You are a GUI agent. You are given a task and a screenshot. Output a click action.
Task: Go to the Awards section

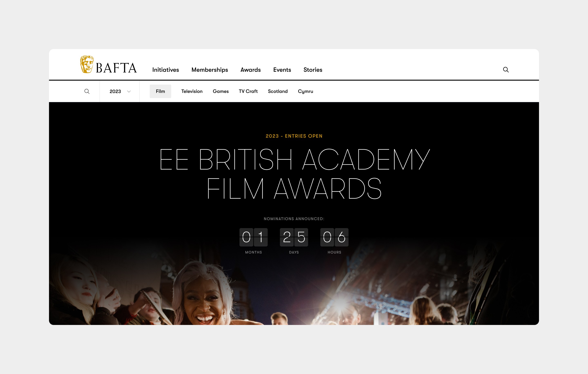(x=251, y=70)
